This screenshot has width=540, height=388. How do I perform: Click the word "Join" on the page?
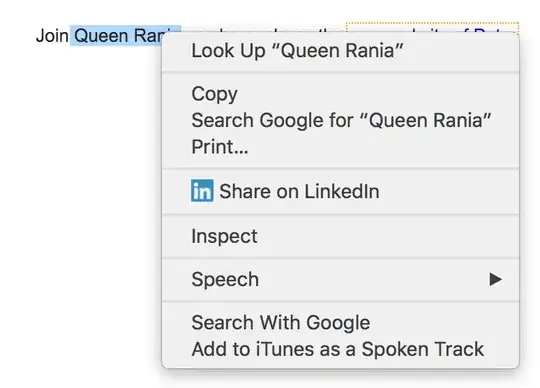[52, 36]
